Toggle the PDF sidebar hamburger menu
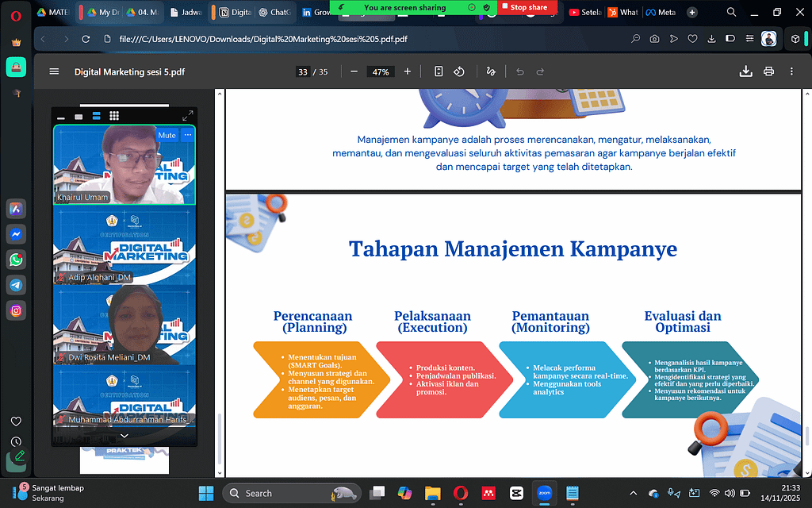The height and width of the screenshot is (508, 812). point(54,71)
